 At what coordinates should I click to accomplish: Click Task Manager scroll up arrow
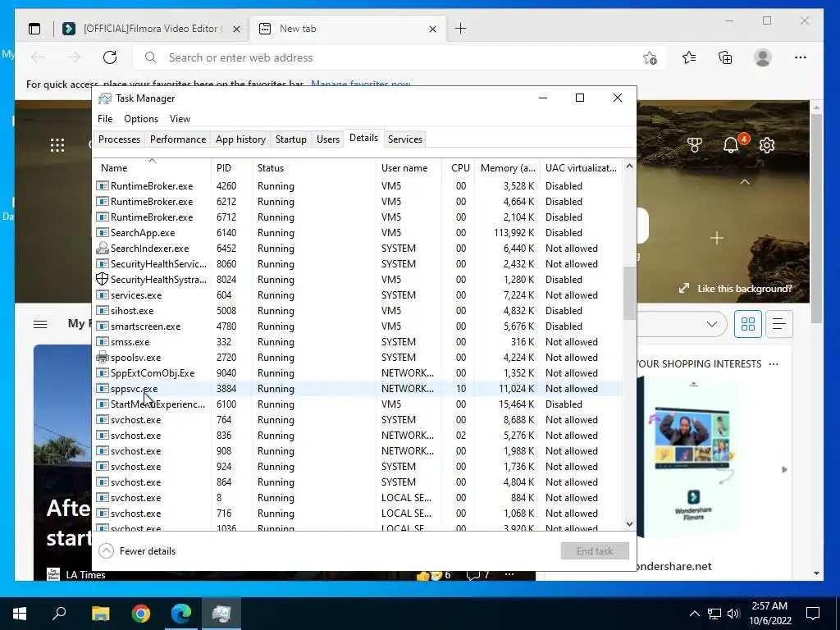coord(629,166)
